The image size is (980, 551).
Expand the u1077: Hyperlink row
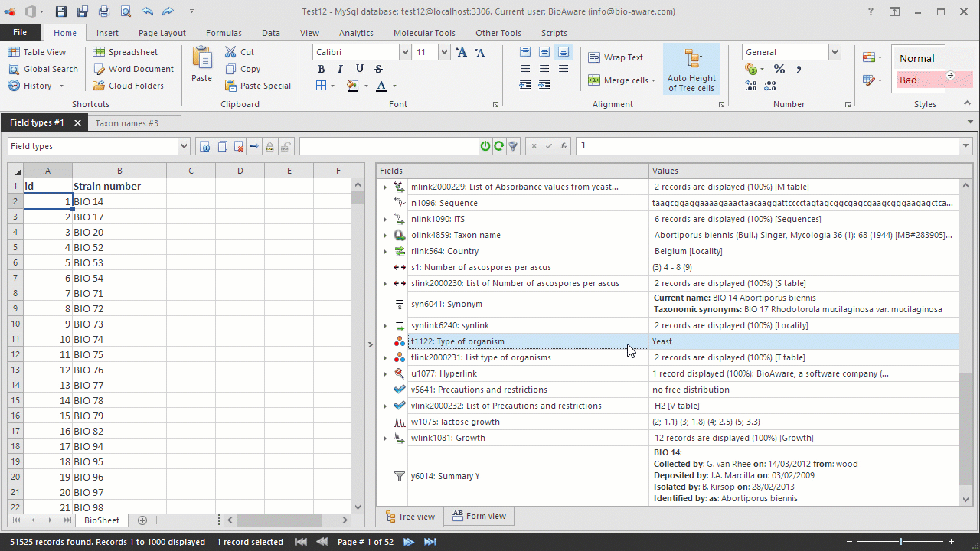(385, 373)
